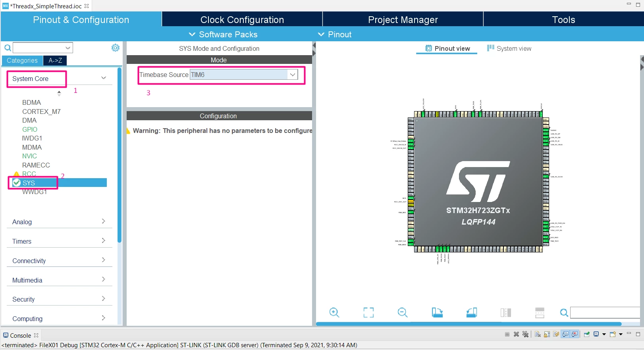Click the Open Console icon
This screenshot has height=350, width=644.
(613, 334)
